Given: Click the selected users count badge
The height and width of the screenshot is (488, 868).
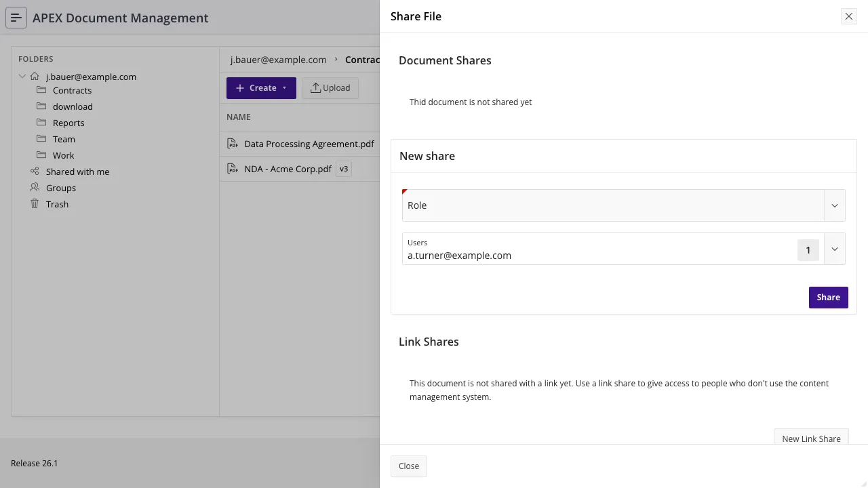Looking at the screenshot, I should [808, 250].
